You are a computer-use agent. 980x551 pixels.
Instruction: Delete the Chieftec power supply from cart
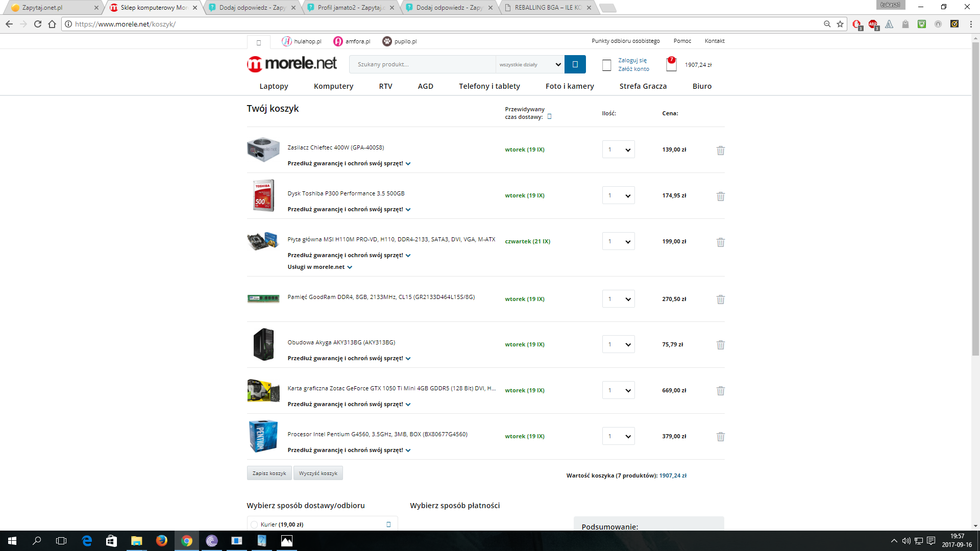coord(720,150)
